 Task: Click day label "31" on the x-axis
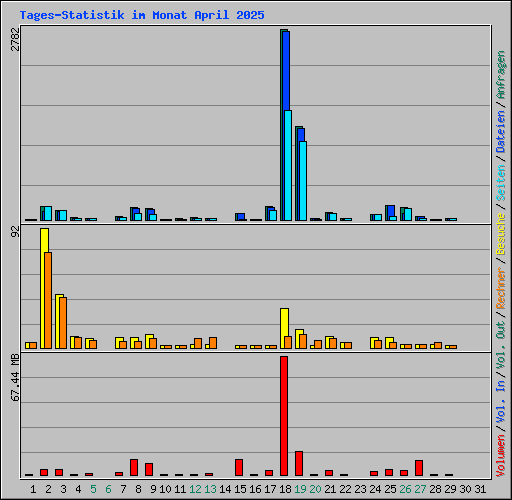tap(480, 489)
